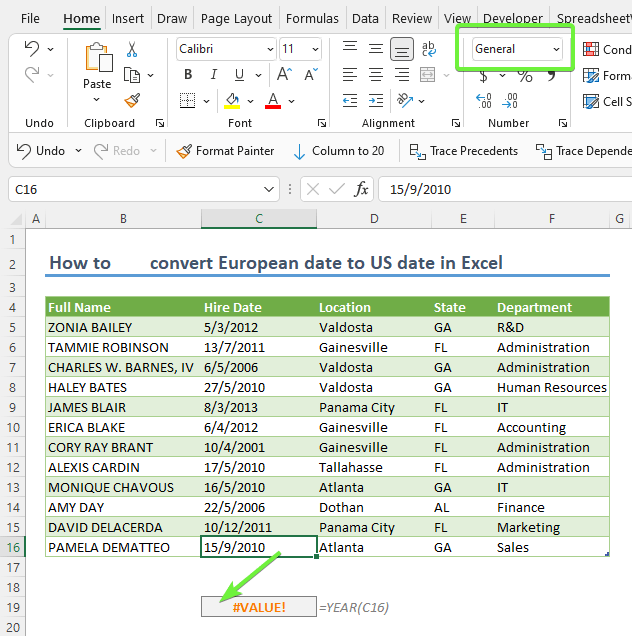Expand Font Color palette arrow
The image size is (632, 636).
(x=291, y=101)
